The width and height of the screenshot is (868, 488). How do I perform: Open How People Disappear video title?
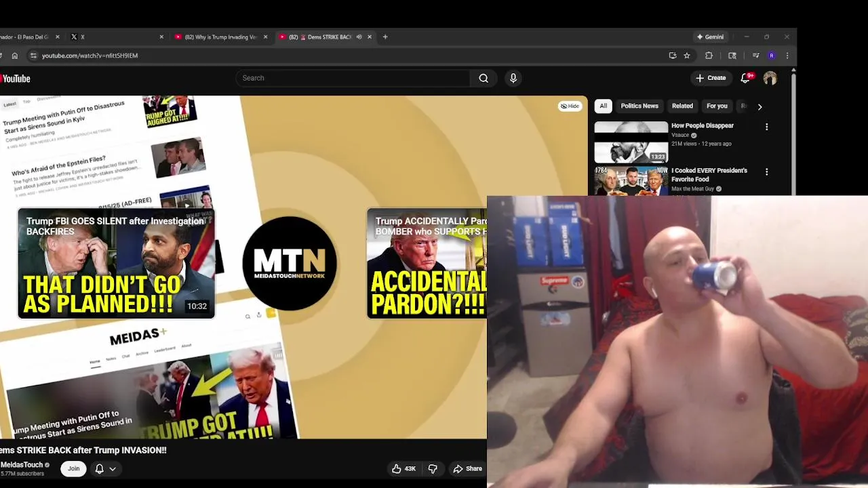[703, 126]
